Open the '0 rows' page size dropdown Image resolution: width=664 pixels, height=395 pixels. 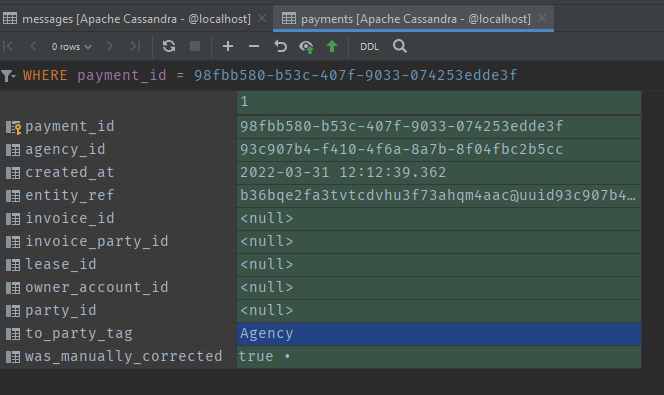click(x=71, y=47)
